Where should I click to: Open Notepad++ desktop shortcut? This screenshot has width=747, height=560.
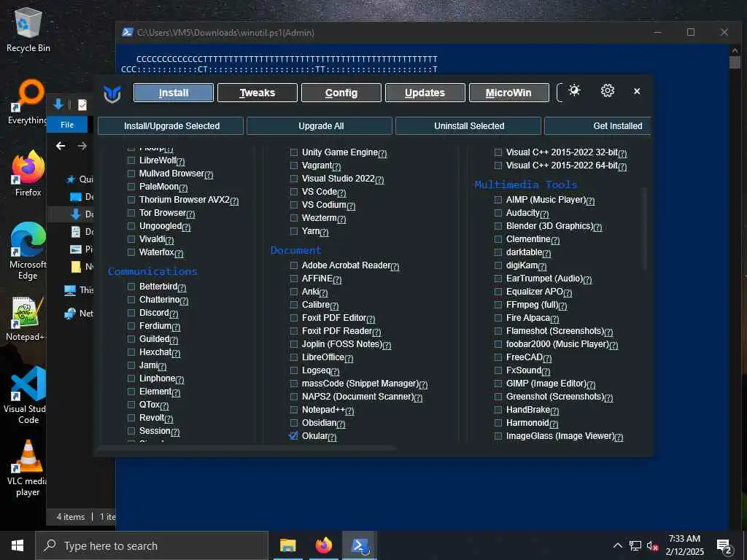click(26, 318)
